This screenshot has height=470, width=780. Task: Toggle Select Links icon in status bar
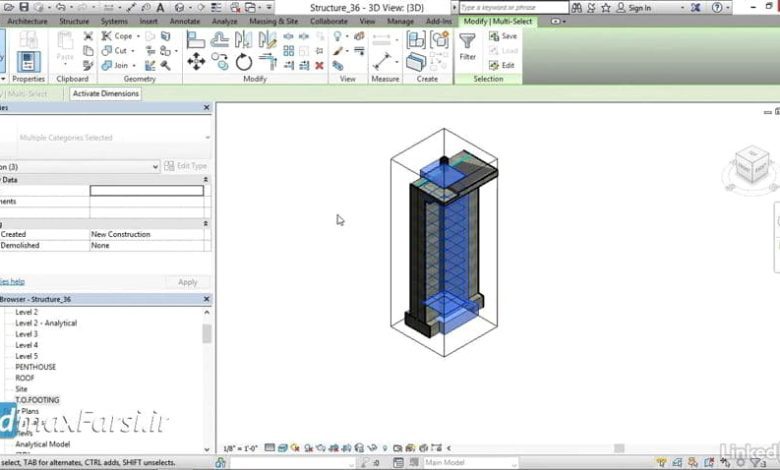661,463
